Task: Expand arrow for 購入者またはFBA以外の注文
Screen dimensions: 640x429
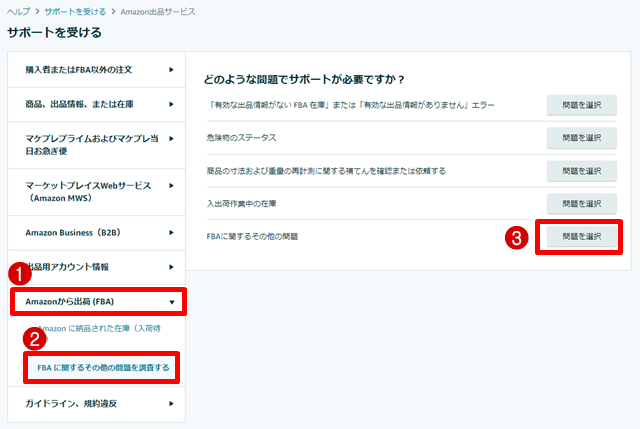Action: pos(171,70)
